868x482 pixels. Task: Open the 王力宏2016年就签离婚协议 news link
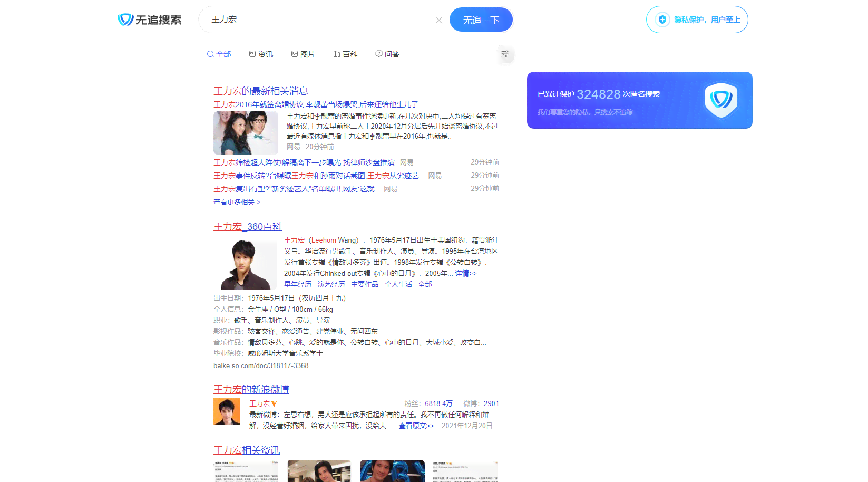316,104
